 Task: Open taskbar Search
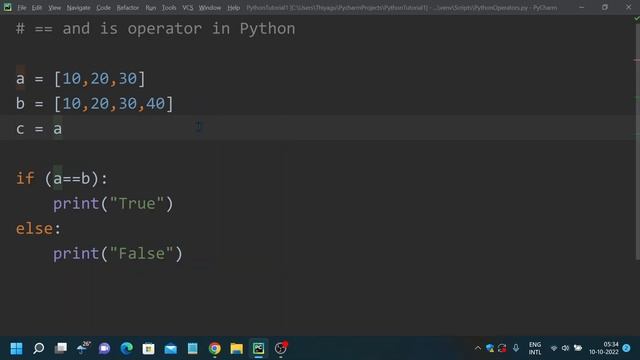pos(39,348)
